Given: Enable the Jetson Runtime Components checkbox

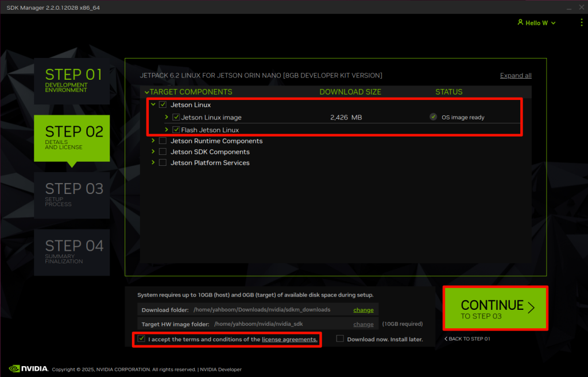Looking at the screenshot, I should [163, 141].
